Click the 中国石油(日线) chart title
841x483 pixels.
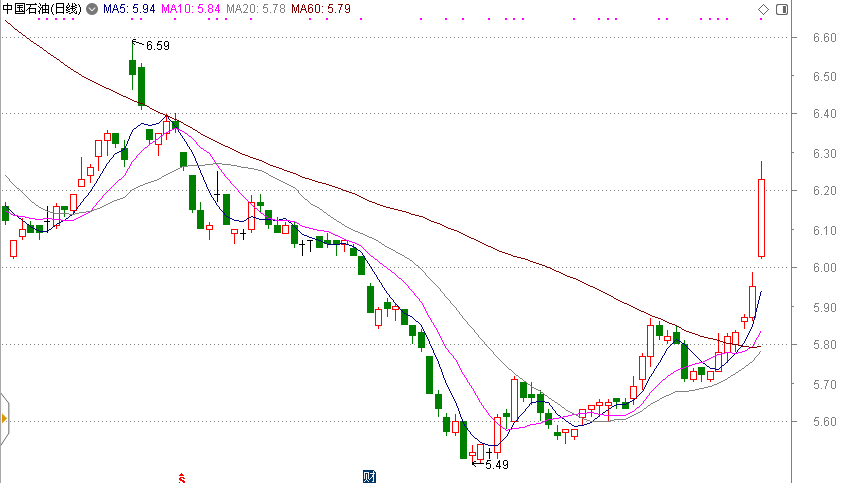point(42,9)
